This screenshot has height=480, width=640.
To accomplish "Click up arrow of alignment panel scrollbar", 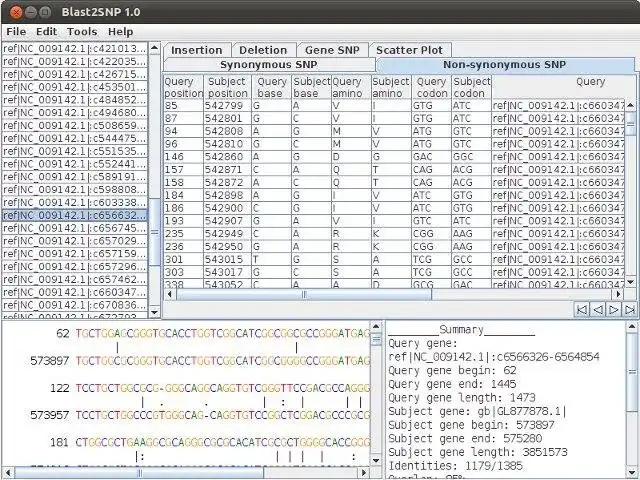I will pyautogui.click(x=376, y=327).
